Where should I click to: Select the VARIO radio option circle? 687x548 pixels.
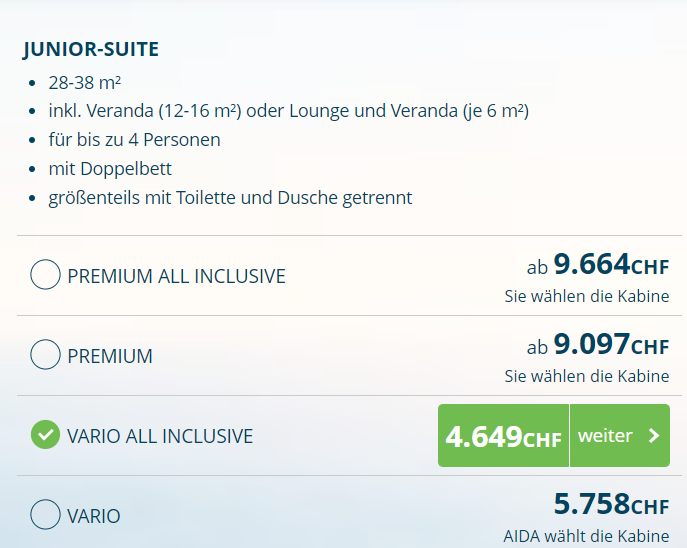pyautogui.click(x=45, y=515)
